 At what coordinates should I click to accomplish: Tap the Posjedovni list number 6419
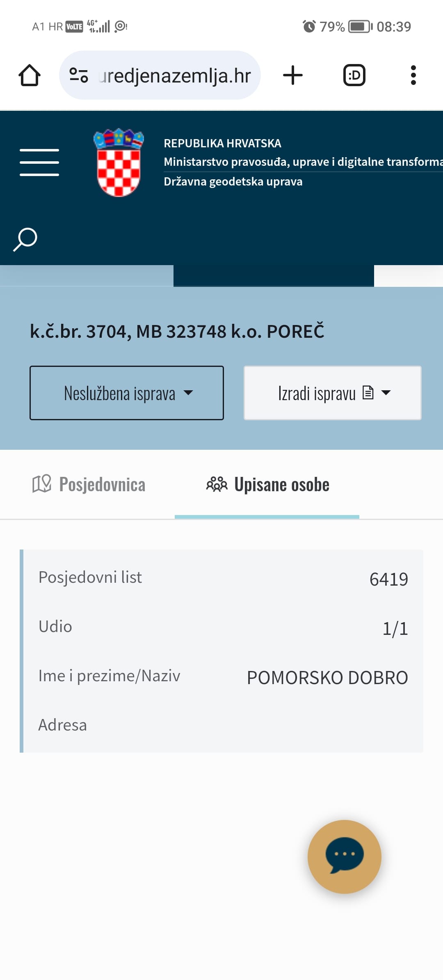pyautogui.click(x=388, y=579)
